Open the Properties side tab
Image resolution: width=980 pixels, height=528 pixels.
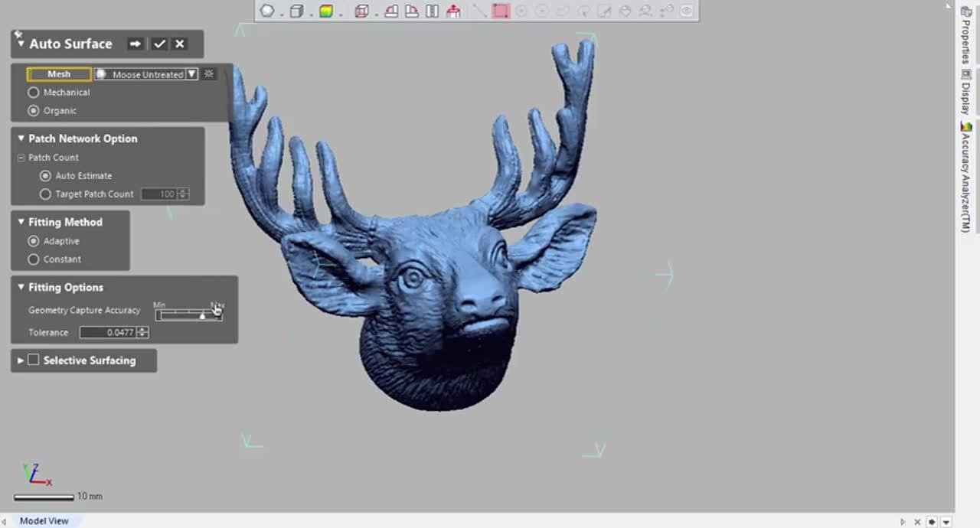pos(965,38)
